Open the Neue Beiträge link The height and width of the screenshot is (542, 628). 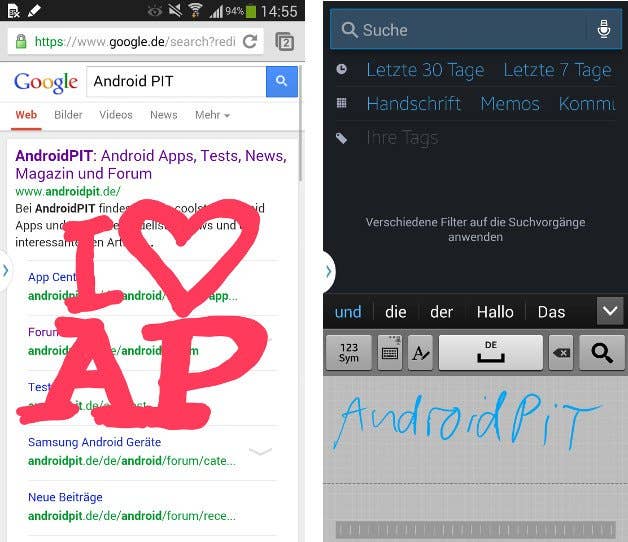65,498
